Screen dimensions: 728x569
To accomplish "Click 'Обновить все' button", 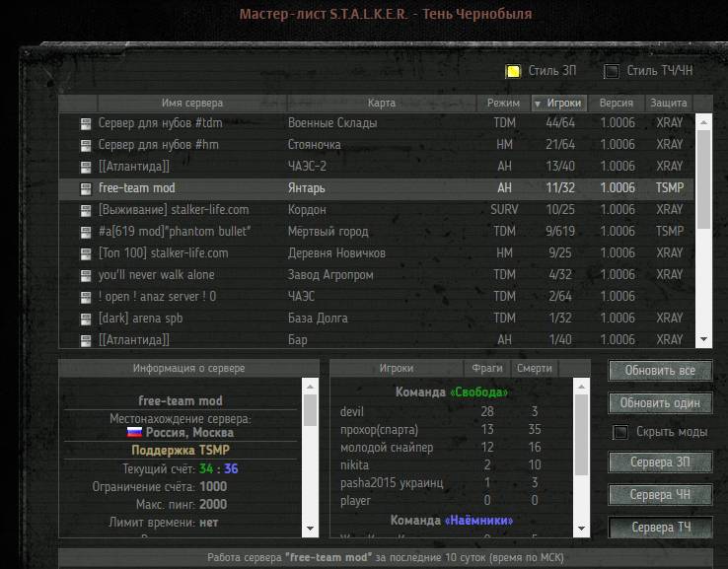I will pyautogui.click(x=660, y=371).
